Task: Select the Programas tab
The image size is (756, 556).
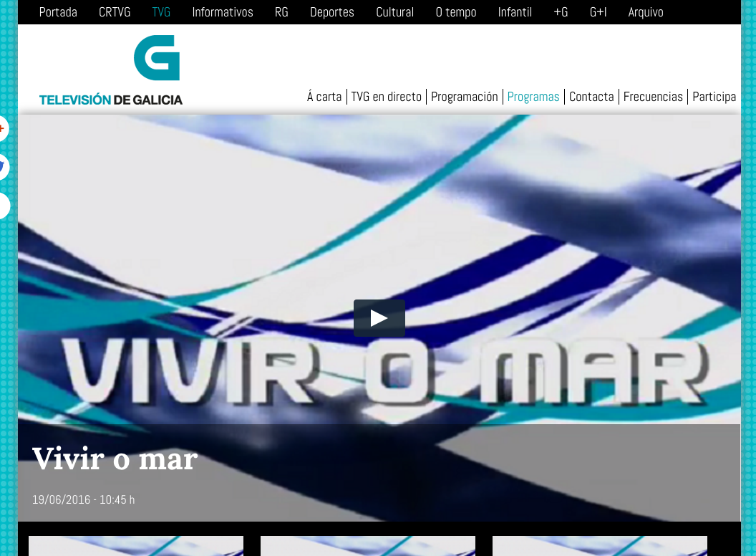Action: tap(533, 97)
